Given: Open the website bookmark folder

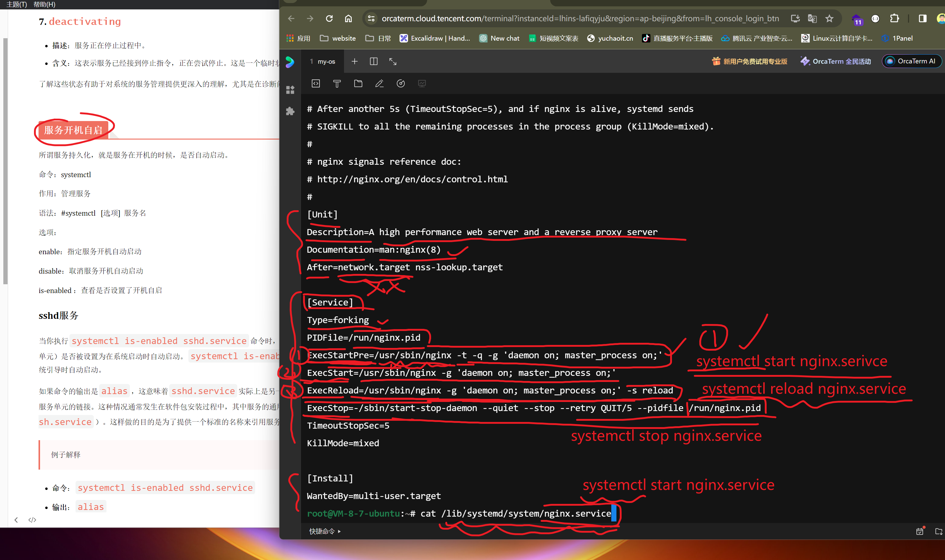Looking at the screenshot, I should (x=338, y=38).
